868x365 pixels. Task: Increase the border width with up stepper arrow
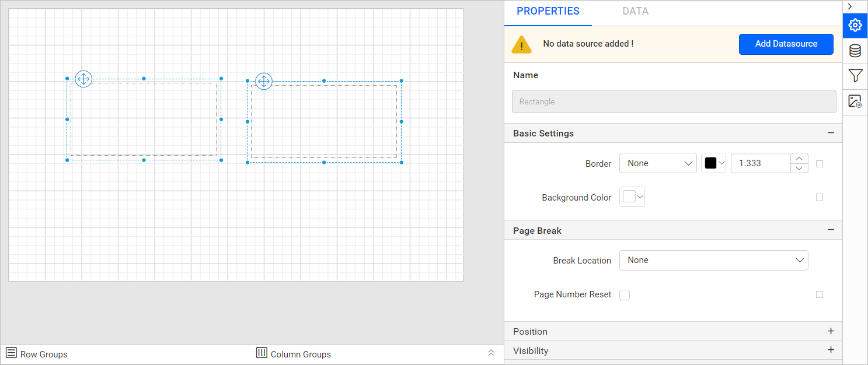pyautogui.click(x=799, y=159)
